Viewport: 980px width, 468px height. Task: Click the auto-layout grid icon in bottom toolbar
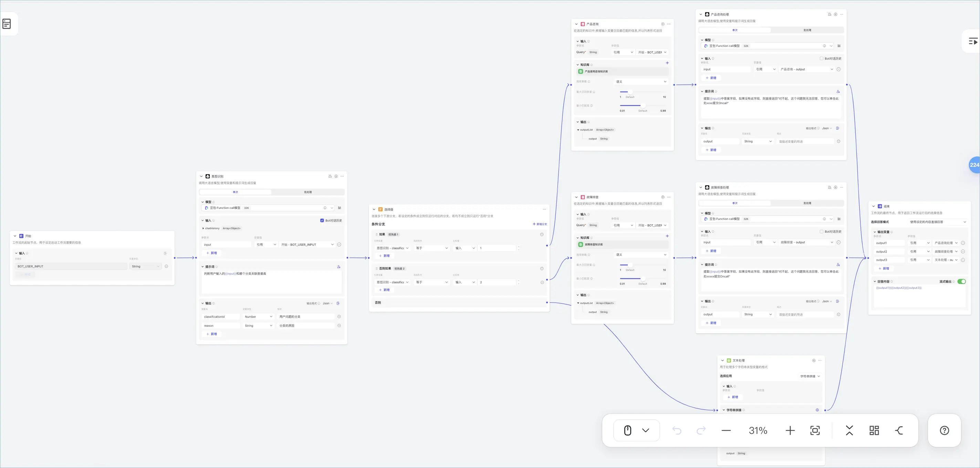(874, 430)
